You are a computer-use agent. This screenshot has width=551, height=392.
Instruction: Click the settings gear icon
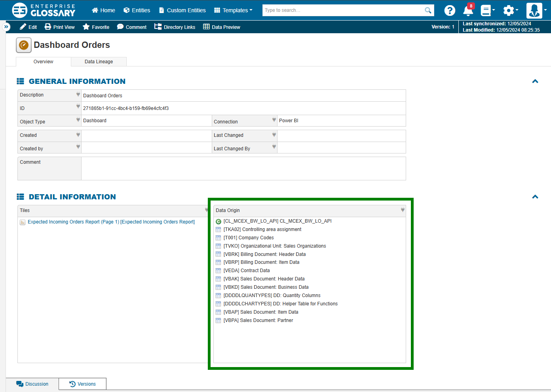coord(509,10)
